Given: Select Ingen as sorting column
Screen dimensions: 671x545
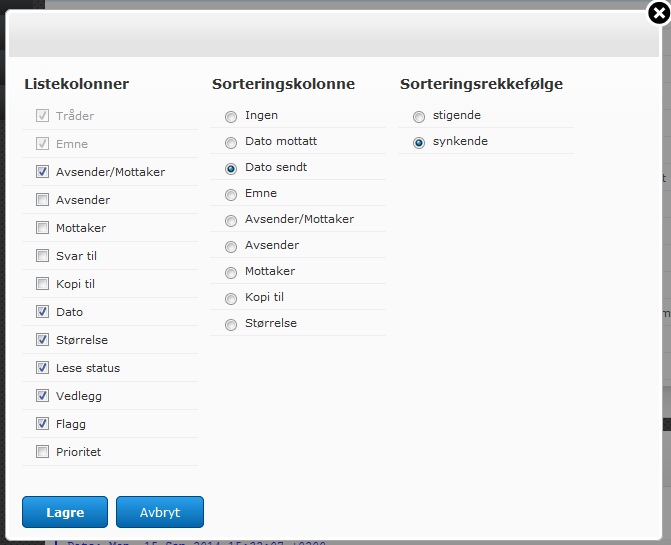Looking at the screenshot, I should 231,116.
